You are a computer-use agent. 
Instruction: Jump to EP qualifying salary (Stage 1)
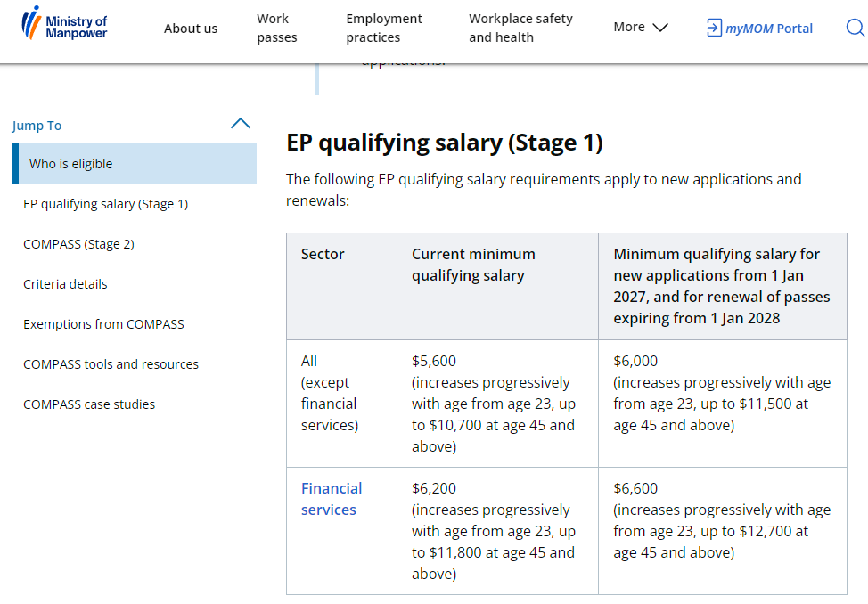[x=105, y=204]
